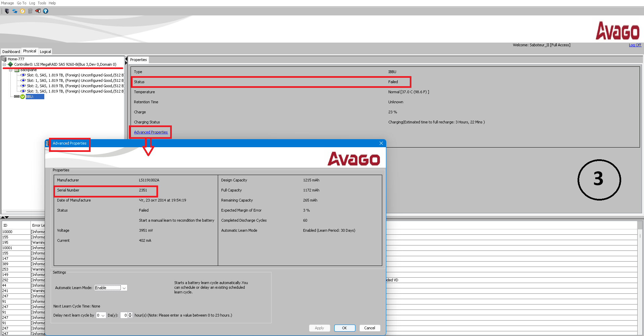The image size is (644, 336).
Task: Open help via blue question mark icon
Action: (x=46, y=11)
